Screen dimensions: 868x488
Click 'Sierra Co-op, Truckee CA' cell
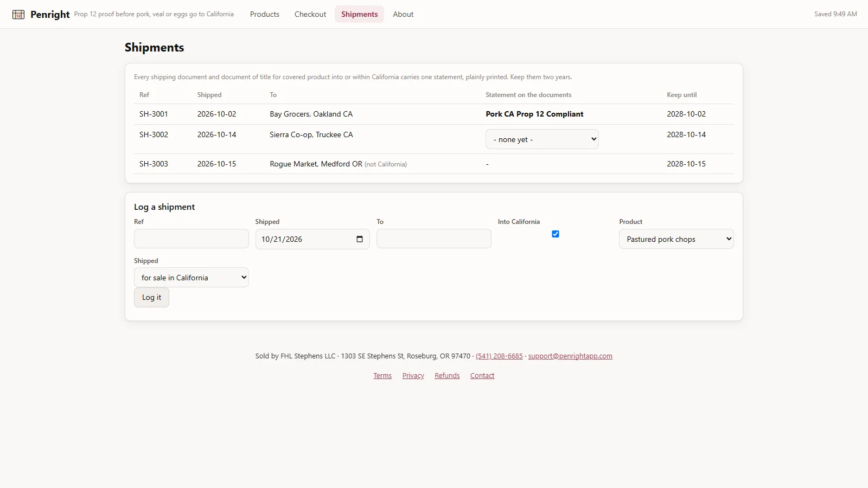click(x=311, y=134)
